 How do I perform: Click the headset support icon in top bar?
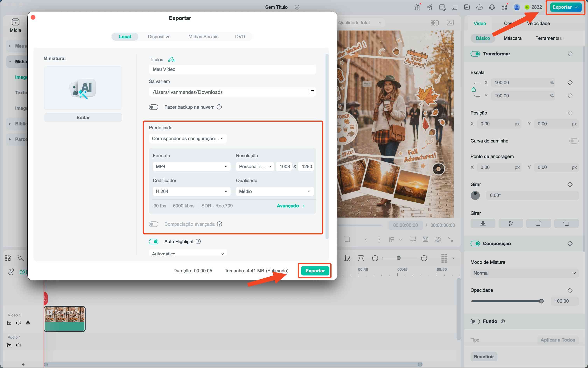tap(492, 7)
